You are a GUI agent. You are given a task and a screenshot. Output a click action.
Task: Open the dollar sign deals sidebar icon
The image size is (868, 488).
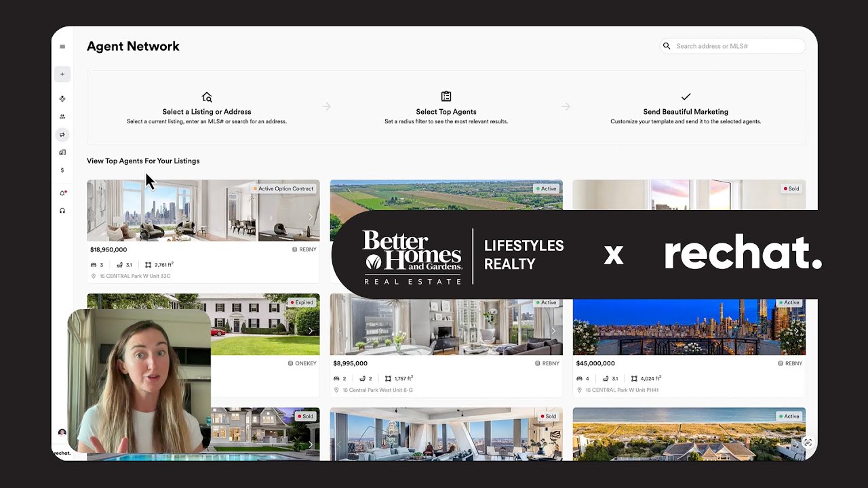(x=62, y=170)
